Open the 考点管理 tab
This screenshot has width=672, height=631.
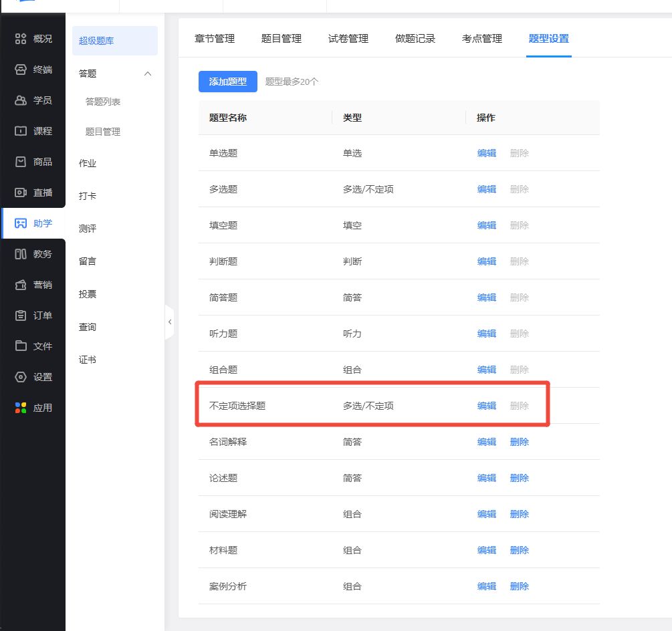(x=481, y=39)
